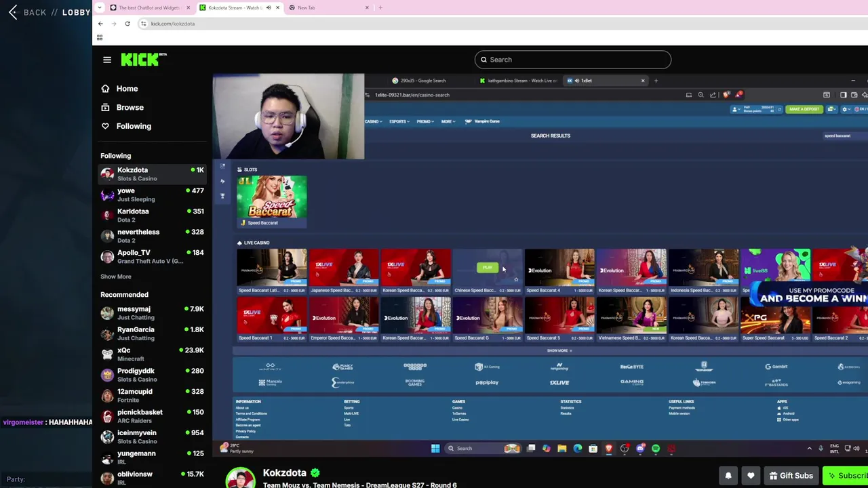The image size is (868, 488).
Task: Open 12amcupid recommended channel
Action: (x=152, y=396)
